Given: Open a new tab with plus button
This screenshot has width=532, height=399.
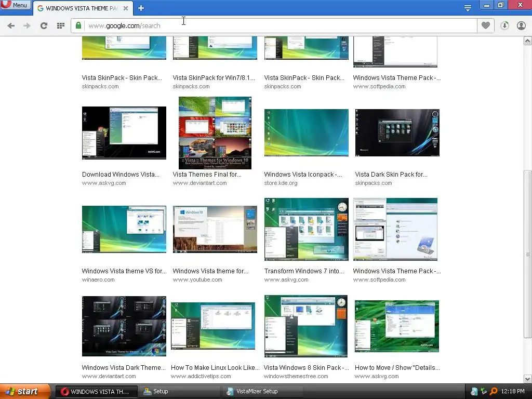Looking at the screenshot, I should [x=141, y=8].
